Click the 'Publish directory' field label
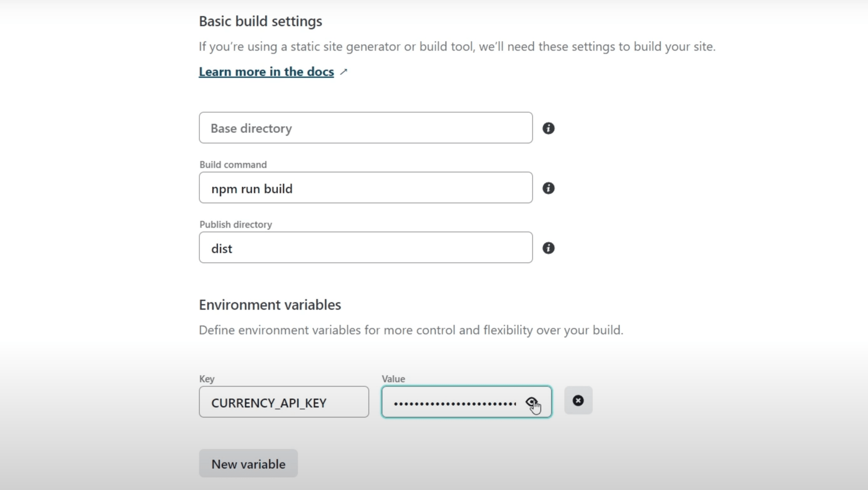The width and height of the screenshot is (868, 490). tap(235, 225)
